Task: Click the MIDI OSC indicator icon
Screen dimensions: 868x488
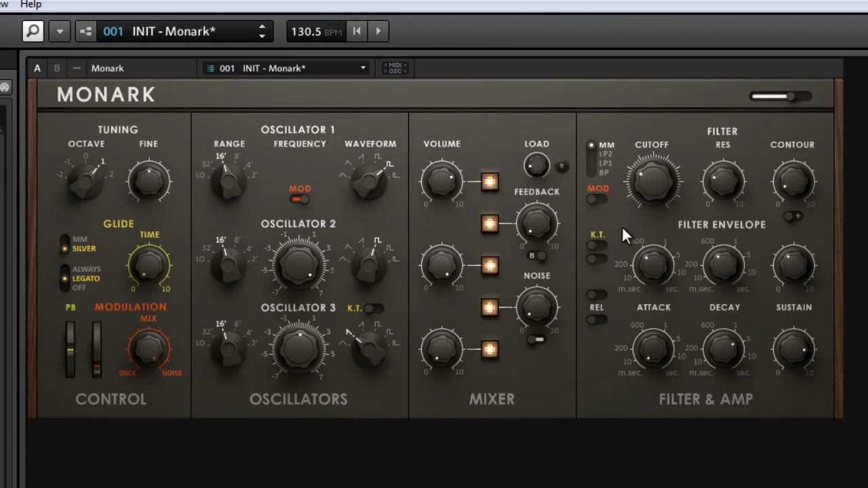Action: (x=395, y=68)
